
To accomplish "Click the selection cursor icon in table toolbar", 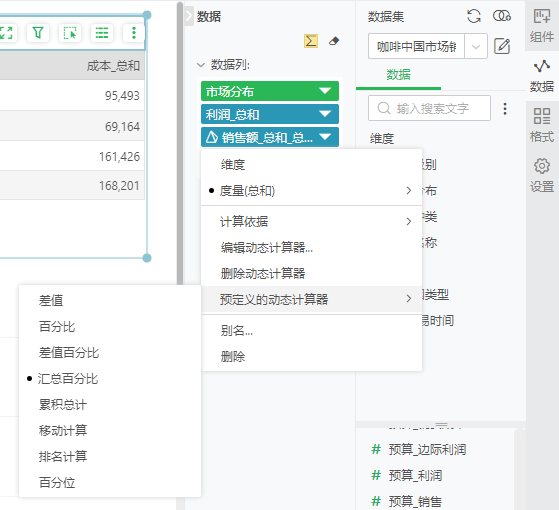I will (x=70, y=33).
